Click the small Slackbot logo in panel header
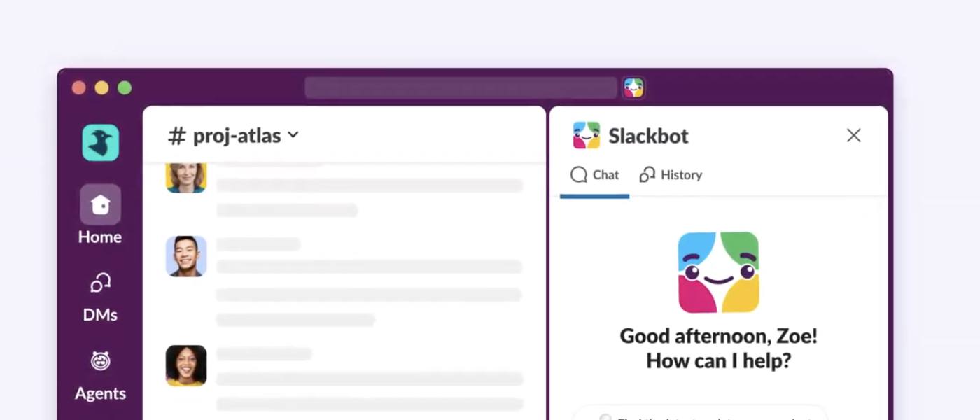 point(586,135)
